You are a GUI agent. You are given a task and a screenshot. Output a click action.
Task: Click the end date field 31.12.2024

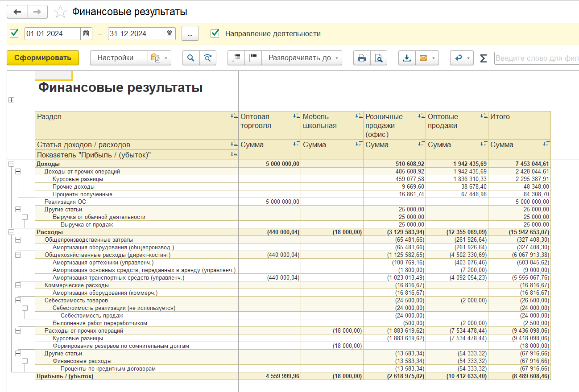(136, 33)
